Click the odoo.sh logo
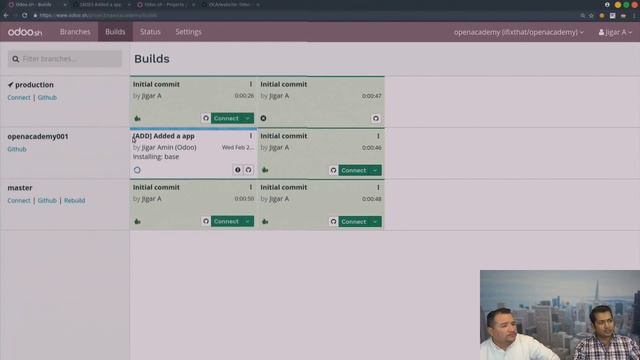 (x=25, y=32)
